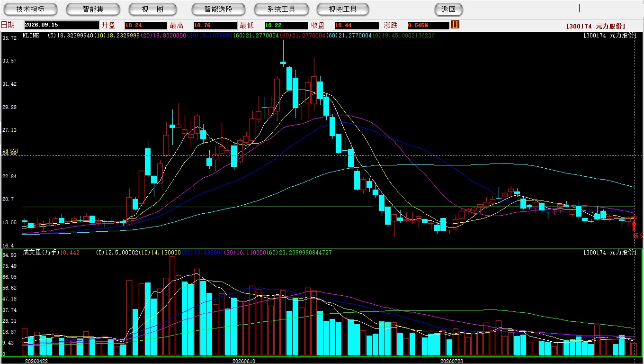This screenshot has width=644, height=364.
Task: Click the 84.93 volume axis label
Action: pos(9,255)
